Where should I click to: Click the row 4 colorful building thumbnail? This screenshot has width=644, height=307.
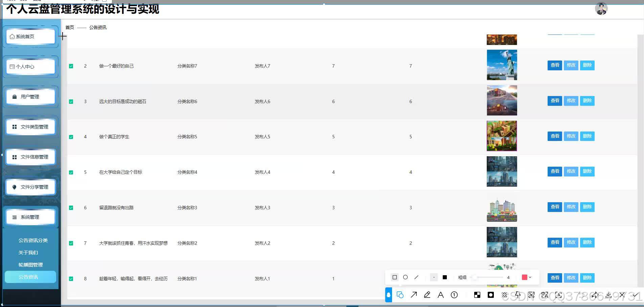click(502, 136)
